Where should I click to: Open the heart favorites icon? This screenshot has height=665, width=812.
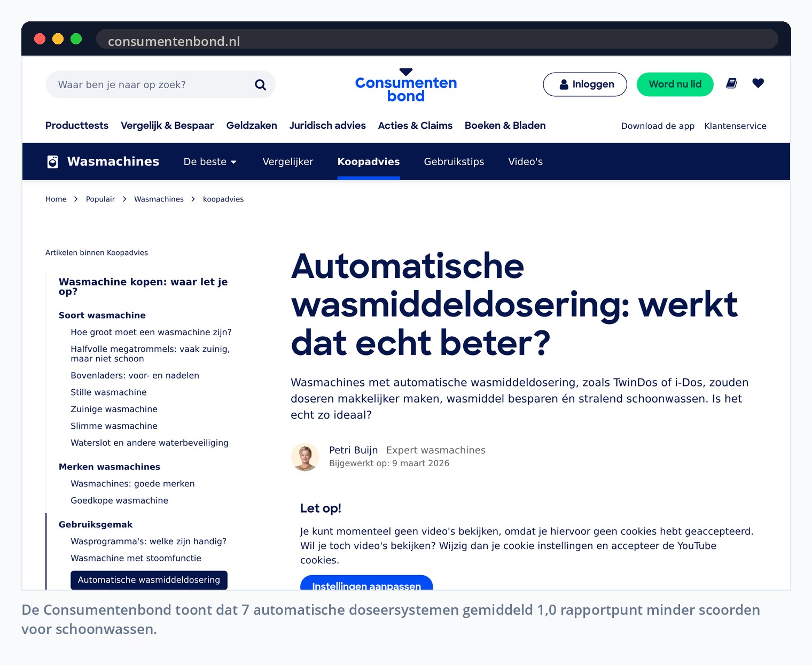(758, 83)
